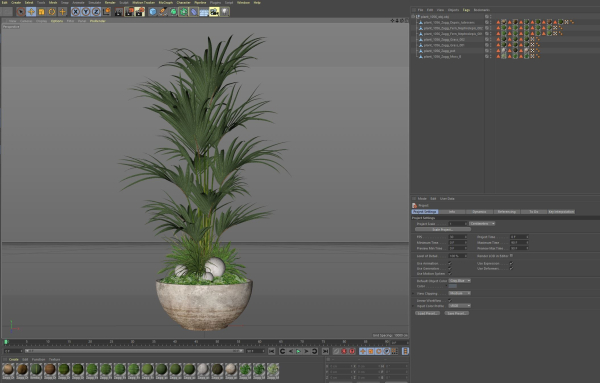Screen dimensions: 600x383
Task: Toggle Z-axis lock button
Action: point(96,12)
